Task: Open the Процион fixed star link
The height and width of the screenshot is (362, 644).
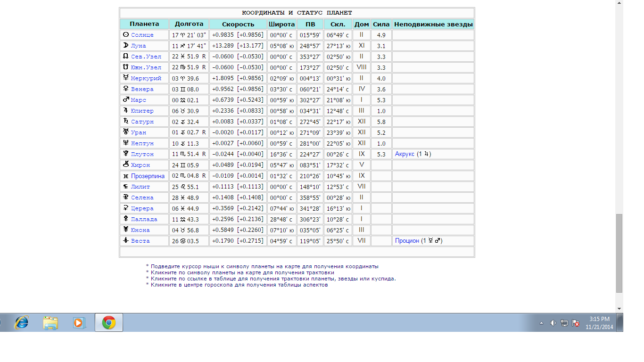Action: coord(407,241)
